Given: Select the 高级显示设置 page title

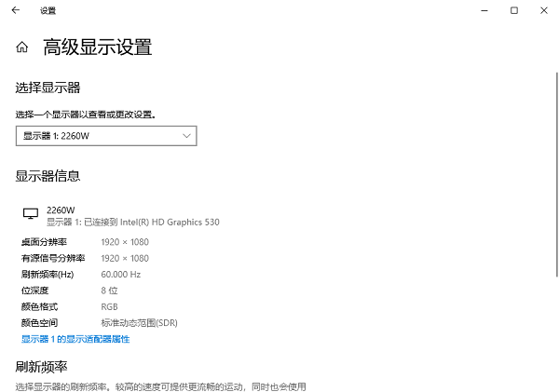Looking at the screenshot, I should [98, 47].
